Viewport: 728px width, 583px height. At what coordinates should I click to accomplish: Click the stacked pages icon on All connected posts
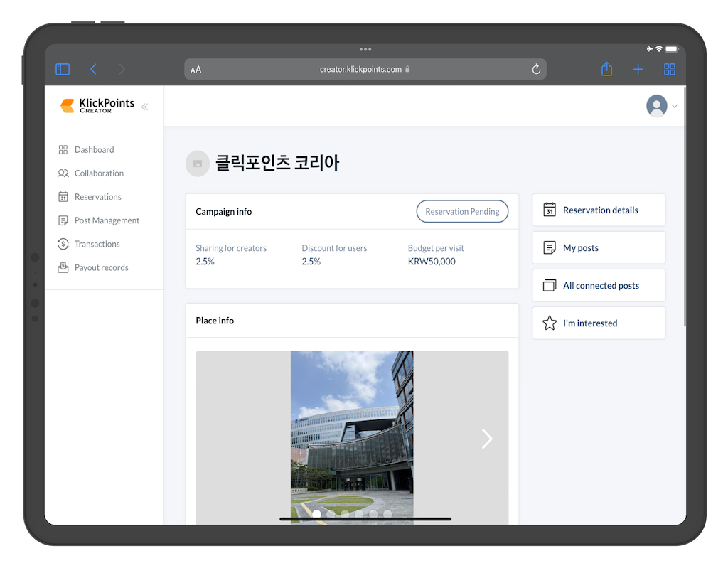(x=550, y=286)
